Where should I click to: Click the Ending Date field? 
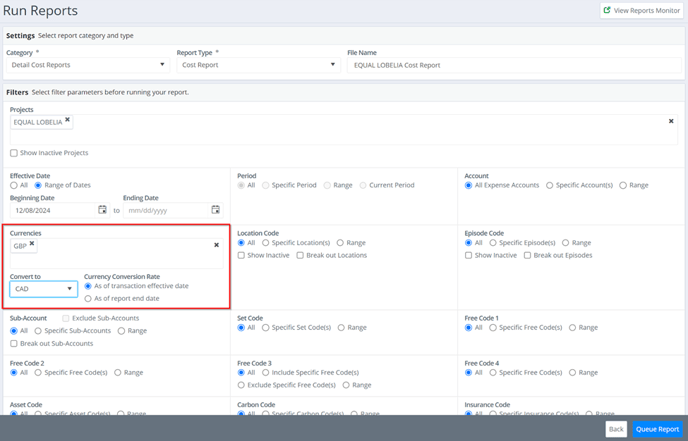pyautogui.click(x=166, y=210)
